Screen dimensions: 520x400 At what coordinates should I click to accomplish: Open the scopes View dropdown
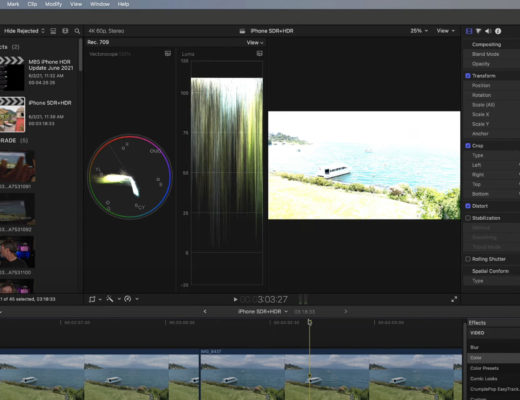click(x=255, y=43)
